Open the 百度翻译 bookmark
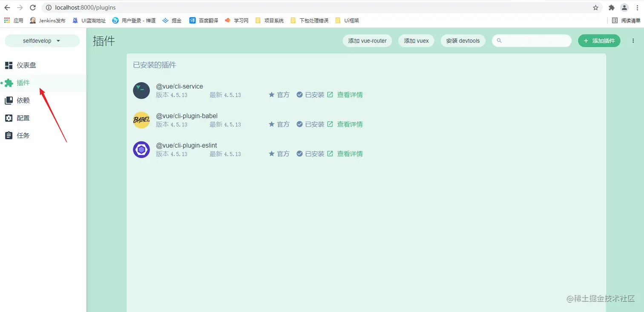This screenshot has height=312, width=644. tap(204, 20)
